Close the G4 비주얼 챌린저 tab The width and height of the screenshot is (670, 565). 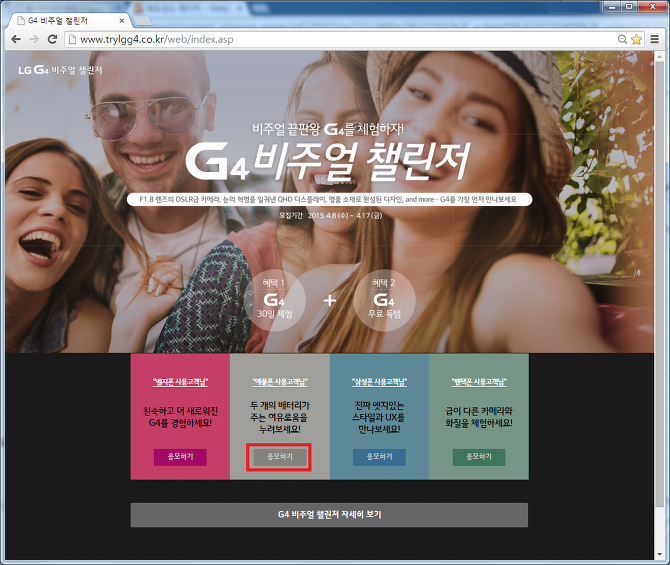click(x=122, y=21)
